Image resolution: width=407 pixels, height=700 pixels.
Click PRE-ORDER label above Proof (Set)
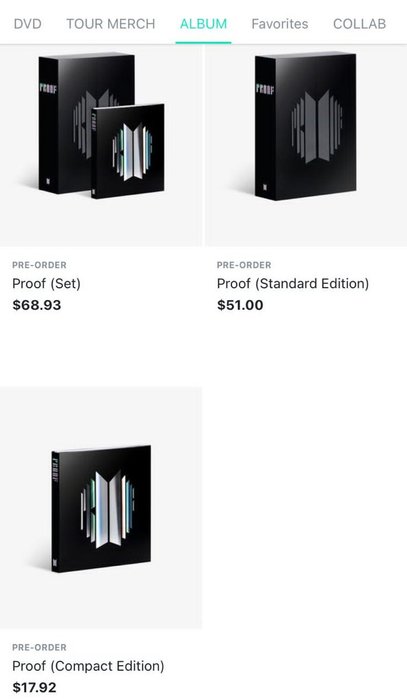click(39, 265)
